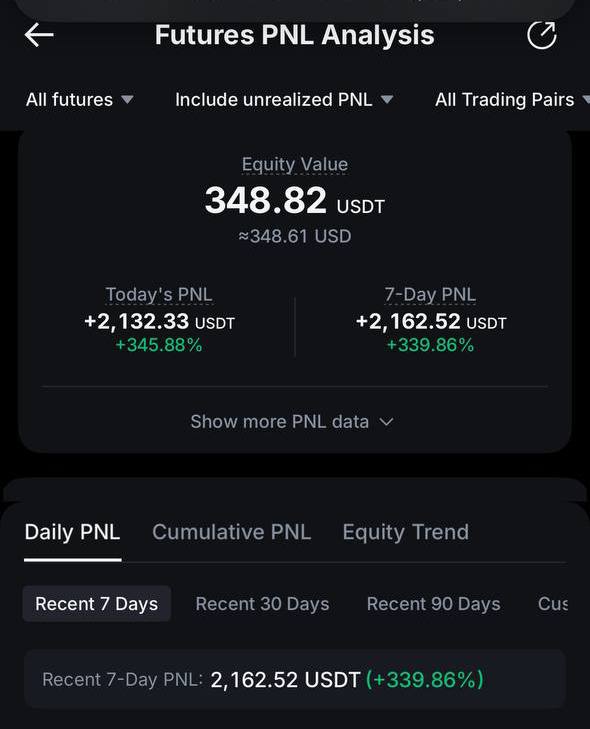Select the Recent 90 Days range
Image resolution: width=590 pixels, height=729 pixels.
(x=433, y=604)
